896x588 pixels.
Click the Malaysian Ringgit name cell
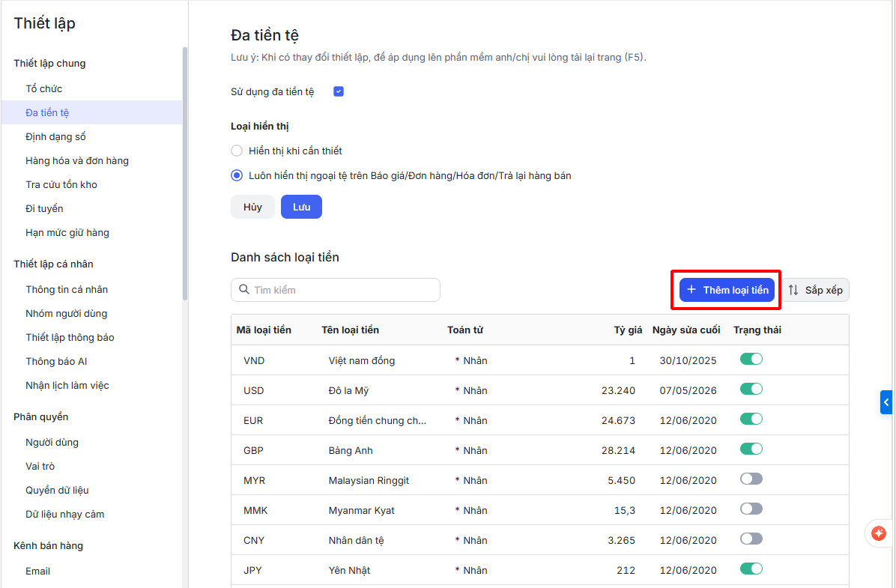(369, 481)
